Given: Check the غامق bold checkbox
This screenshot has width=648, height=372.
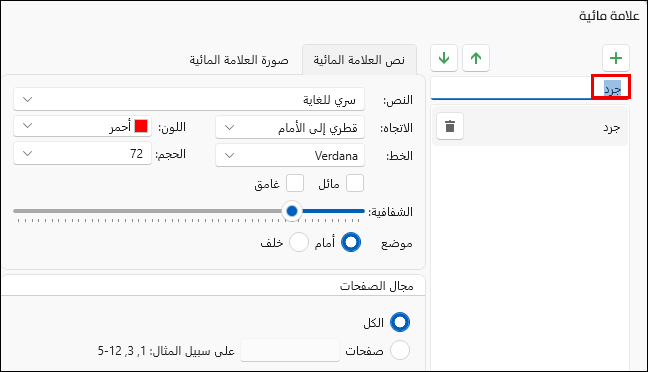Looking at the screenshot, I should tap(295, 183).
